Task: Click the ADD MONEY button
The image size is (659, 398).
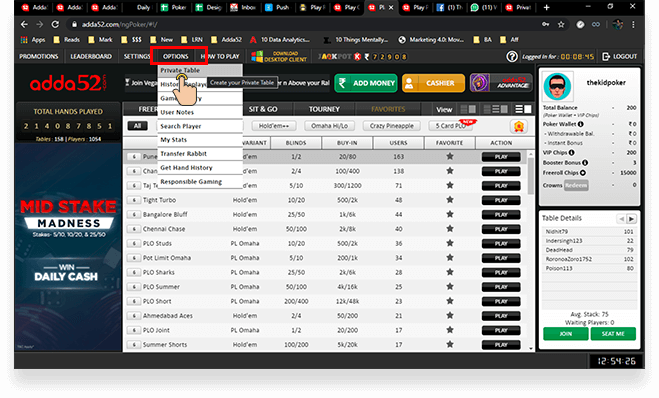Action: tap(366, 83)
